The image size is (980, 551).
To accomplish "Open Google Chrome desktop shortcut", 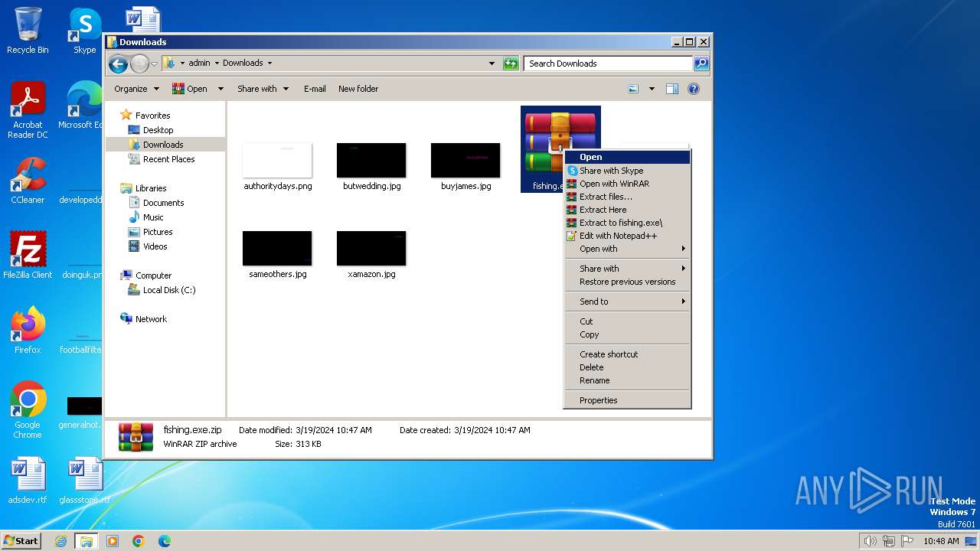I will pos(28,410).
